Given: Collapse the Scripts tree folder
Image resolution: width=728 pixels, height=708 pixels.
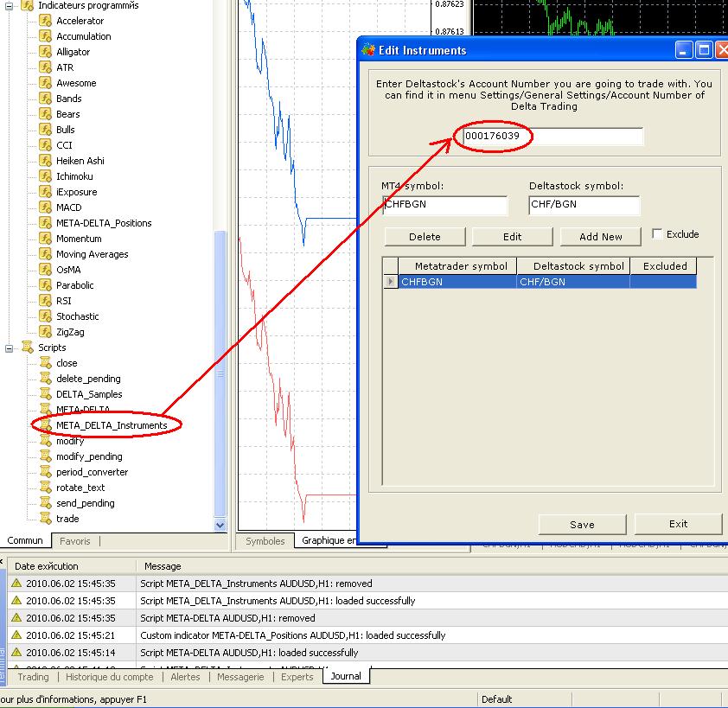Looking at the screenshot, I should 10,348.
